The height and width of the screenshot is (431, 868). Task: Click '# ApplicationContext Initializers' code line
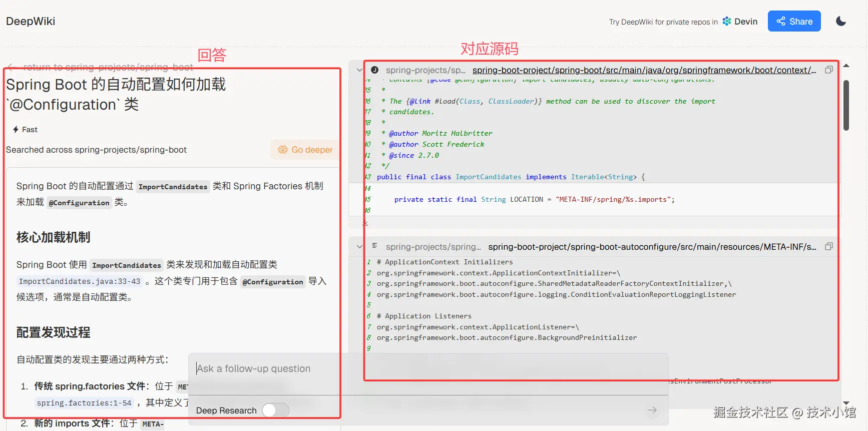pos(445,262)
